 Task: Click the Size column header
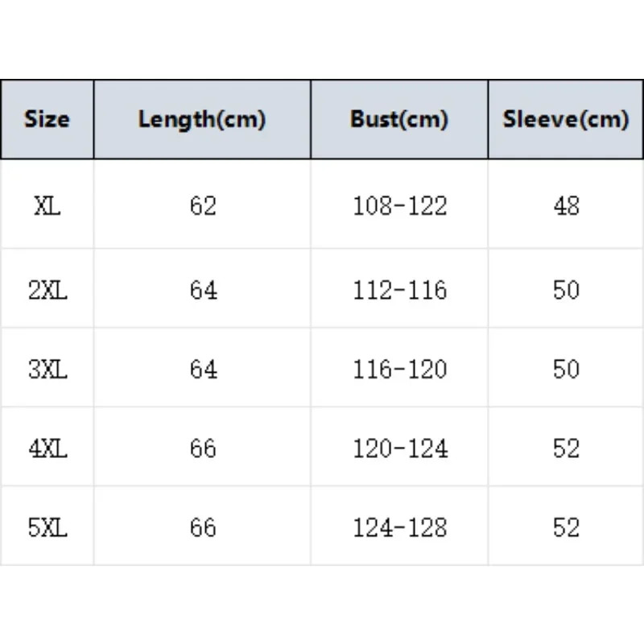[x=47, y=120]
